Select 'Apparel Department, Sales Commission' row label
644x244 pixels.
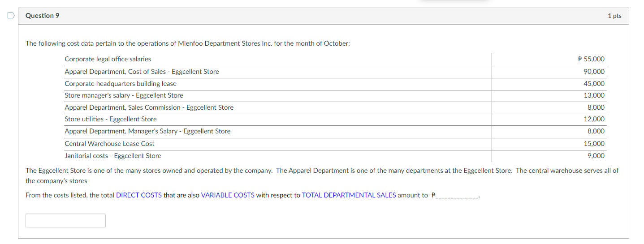tap(149, 107)
